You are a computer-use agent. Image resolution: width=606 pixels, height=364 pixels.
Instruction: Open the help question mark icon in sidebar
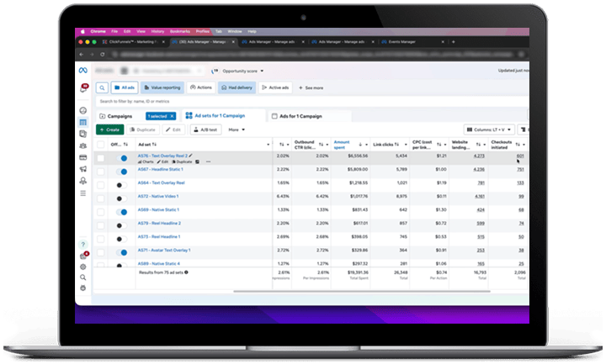(x=83, y=244)
